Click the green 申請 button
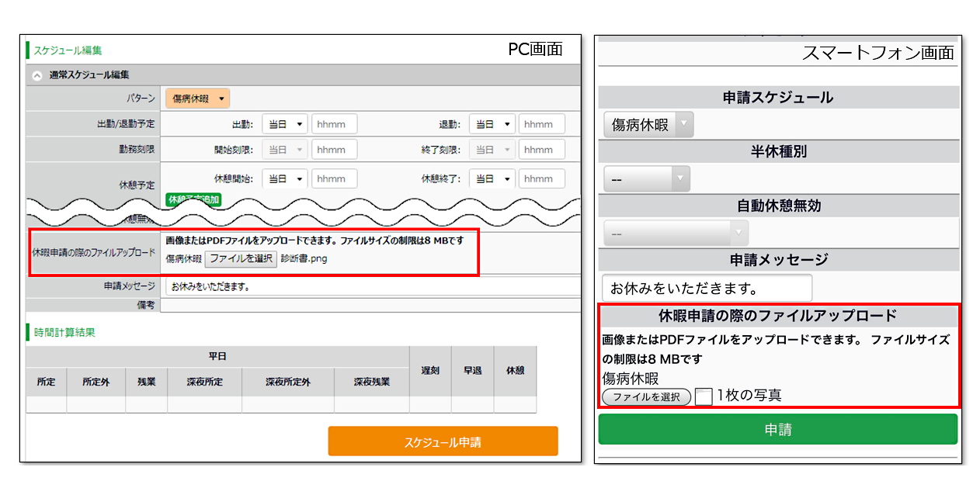 [x=777, y=429]
